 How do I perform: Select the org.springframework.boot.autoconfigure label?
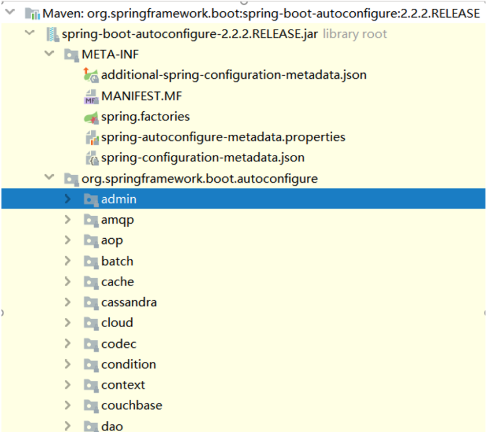200,179
